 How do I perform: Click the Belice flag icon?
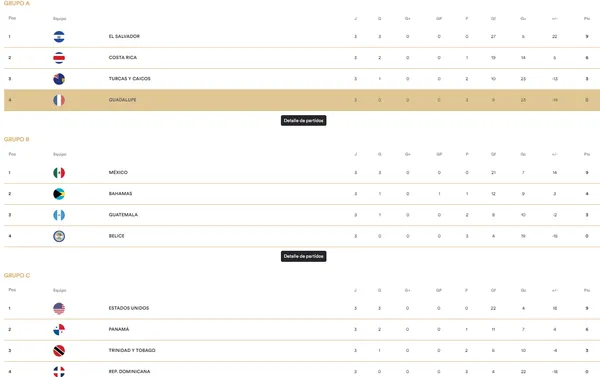pos(59,236)
